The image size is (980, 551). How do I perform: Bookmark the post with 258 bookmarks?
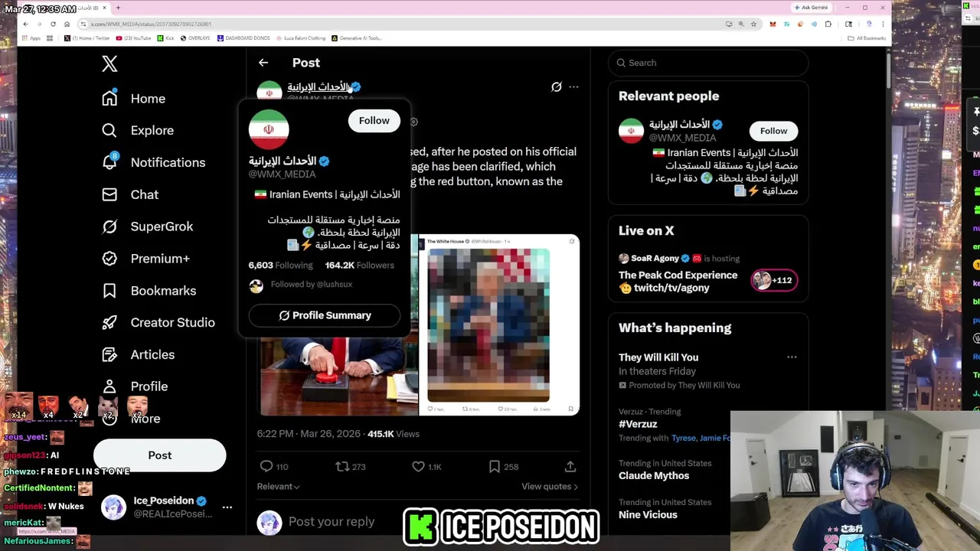tap(503, 466)
